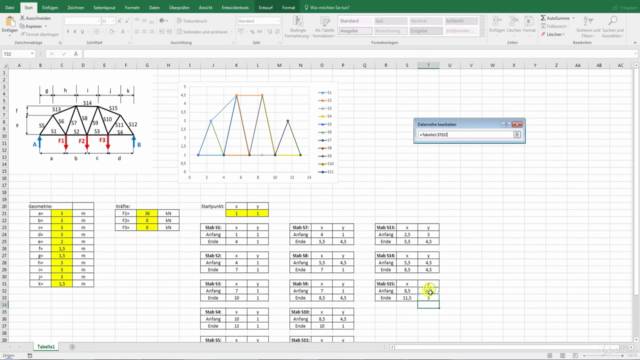This screenshot has height=360, width=640.
Task: Open the borders button
Action: 97,32
